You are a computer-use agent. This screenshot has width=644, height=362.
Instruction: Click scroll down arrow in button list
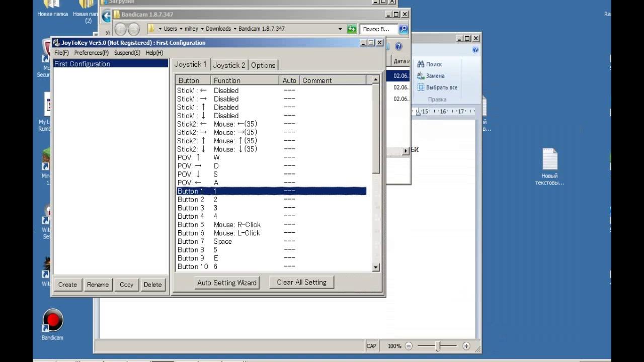pyautogui.click(x=375, y=267)
